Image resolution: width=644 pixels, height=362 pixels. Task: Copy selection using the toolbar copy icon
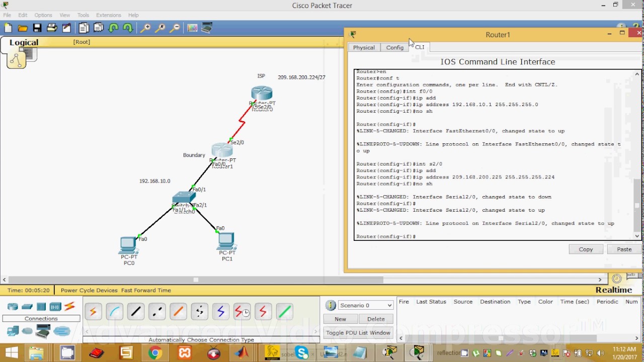[84, 28]
